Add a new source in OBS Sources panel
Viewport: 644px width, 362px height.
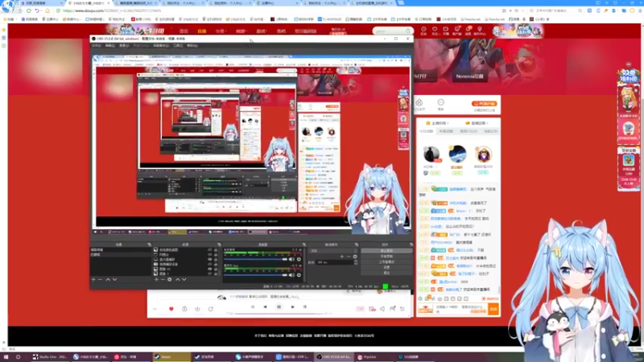tap(156, 279)
